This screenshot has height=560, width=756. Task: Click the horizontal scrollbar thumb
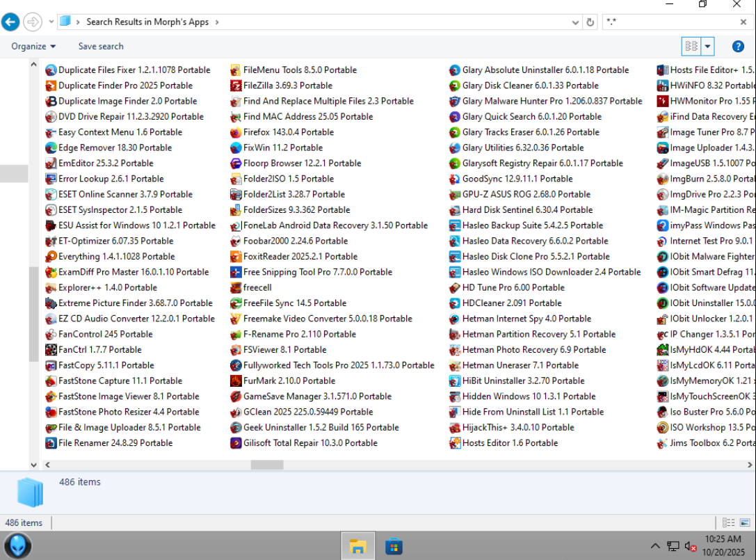[267, 465]
